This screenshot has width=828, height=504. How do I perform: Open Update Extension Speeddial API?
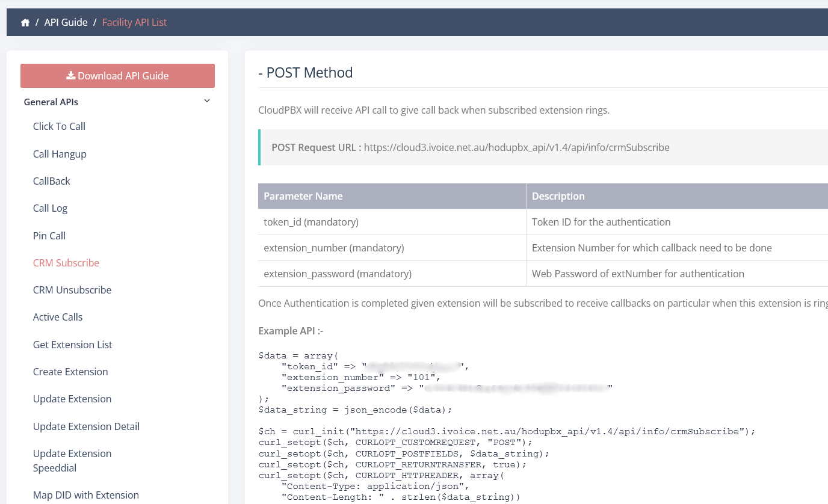pos(72,461)
